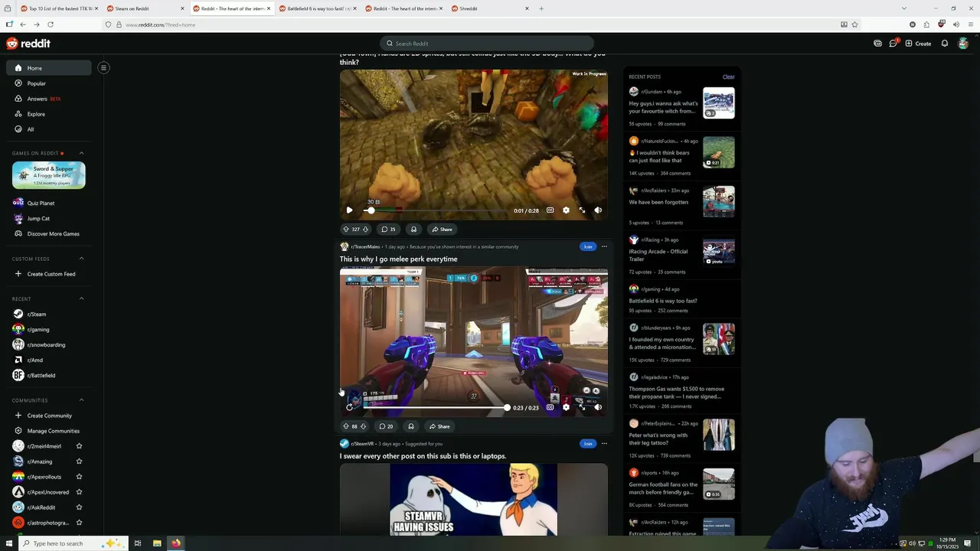Toggle captions on the first video

550,210
